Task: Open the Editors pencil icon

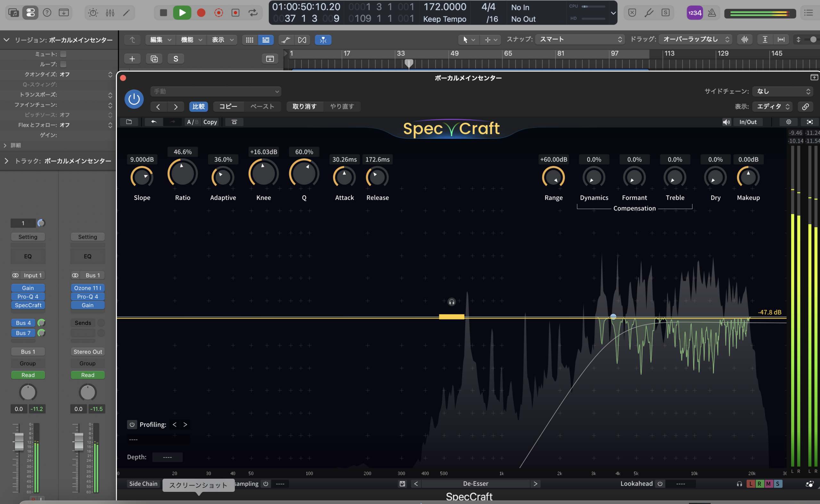Action: [127, 13]
